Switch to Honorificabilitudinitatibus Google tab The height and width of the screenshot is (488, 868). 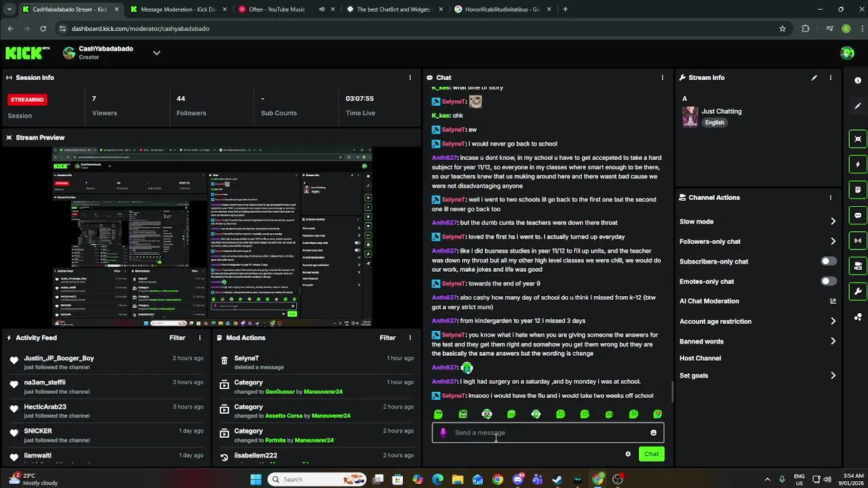[502, 9]
